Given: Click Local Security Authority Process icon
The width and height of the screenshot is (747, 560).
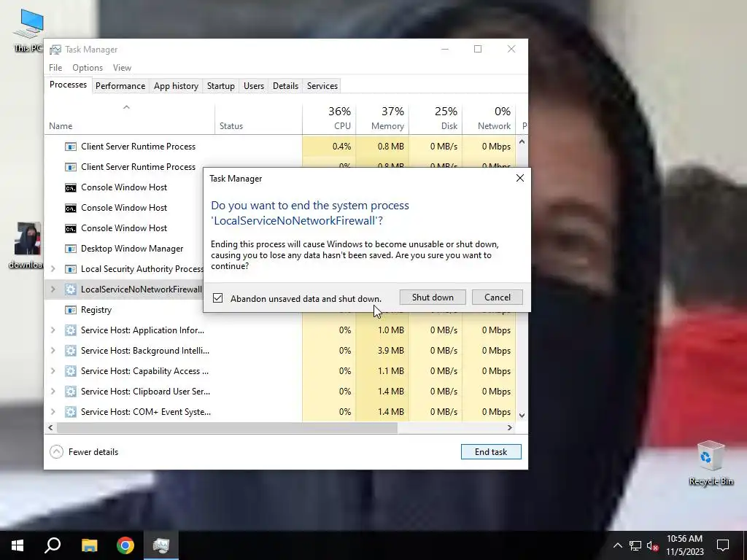Looking at the screenshot, I should tap(71, 270).
